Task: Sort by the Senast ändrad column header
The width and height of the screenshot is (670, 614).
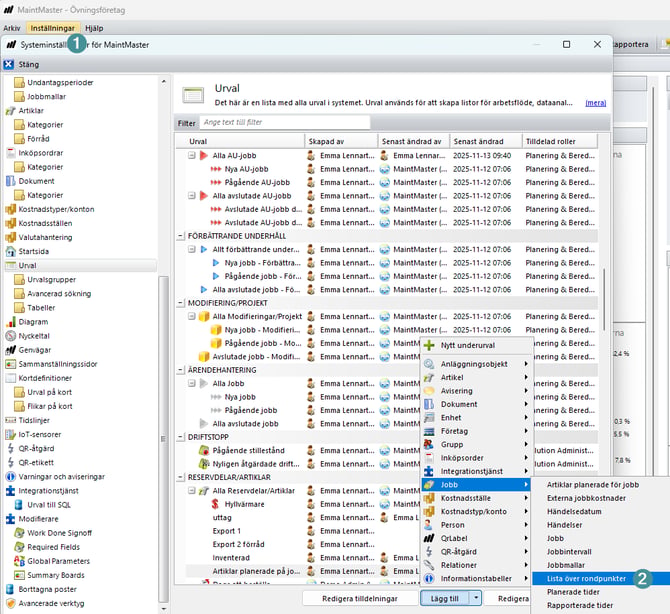Action: (485, 141)
